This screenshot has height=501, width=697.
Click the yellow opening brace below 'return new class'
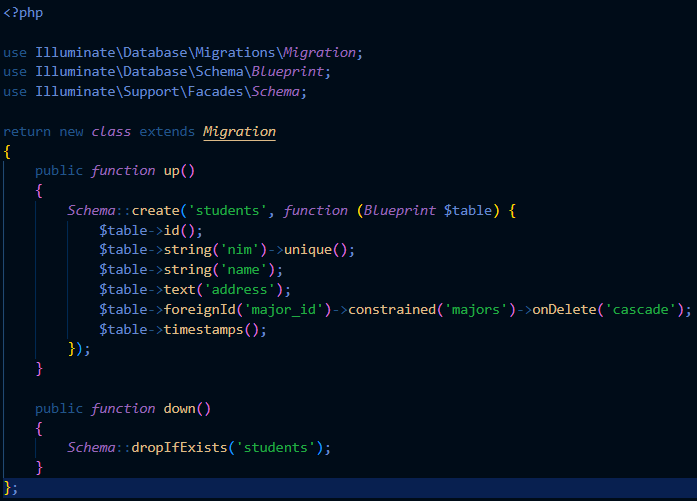tap(7, 152)
